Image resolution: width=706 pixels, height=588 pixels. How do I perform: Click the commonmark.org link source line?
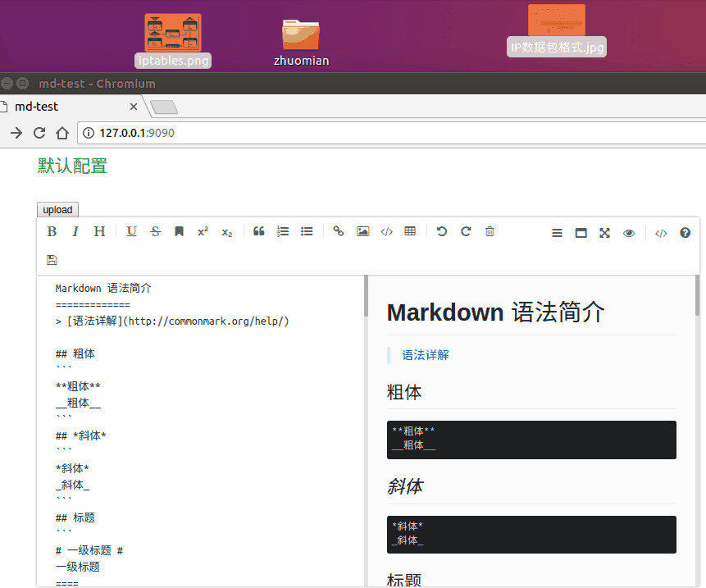[172, 321]
